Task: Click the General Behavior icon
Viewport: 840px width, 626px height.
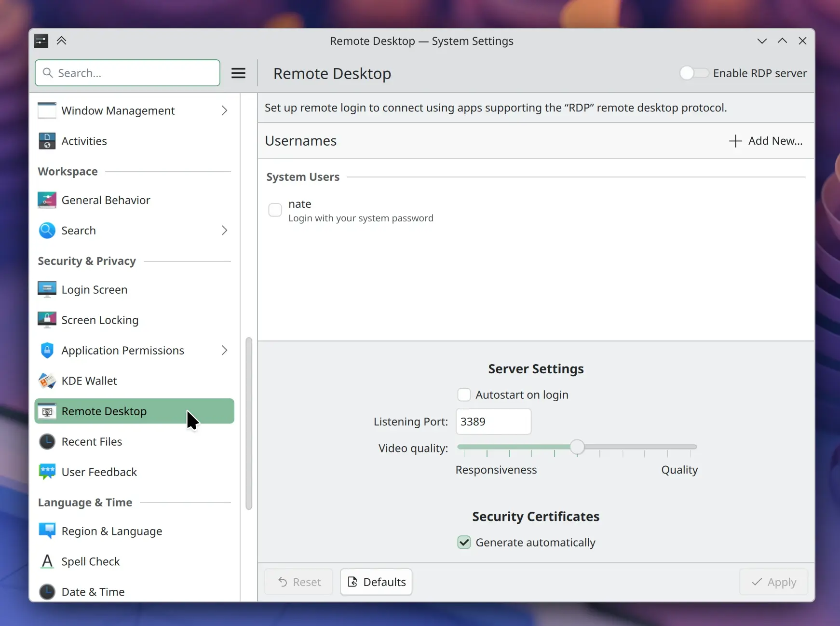Action: tap(47, 200)
